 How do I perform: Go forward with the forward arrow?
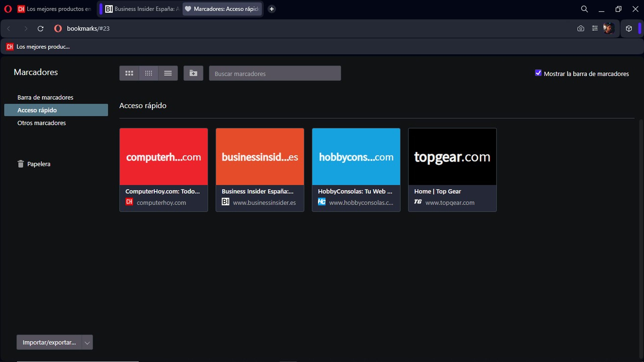[25, 29]
